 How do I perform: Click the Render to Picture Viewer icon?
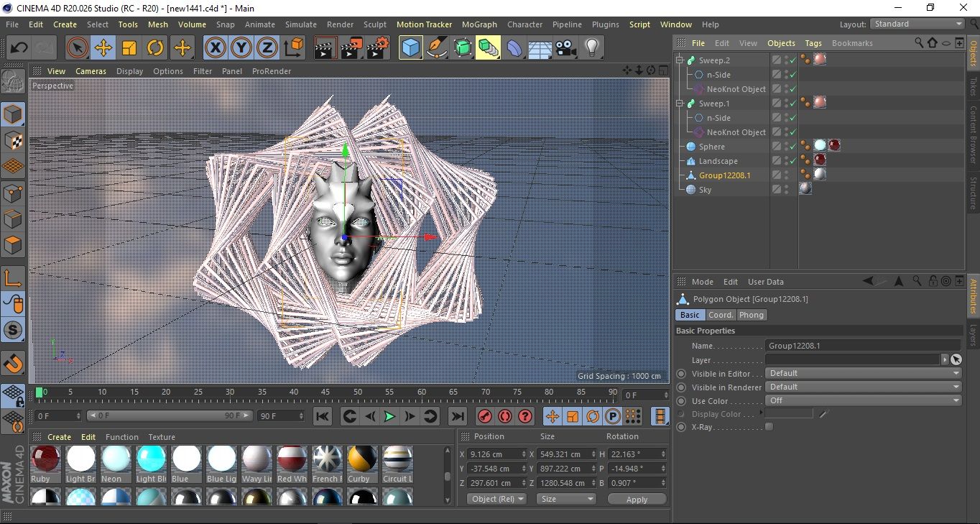[x=351, y=48]
